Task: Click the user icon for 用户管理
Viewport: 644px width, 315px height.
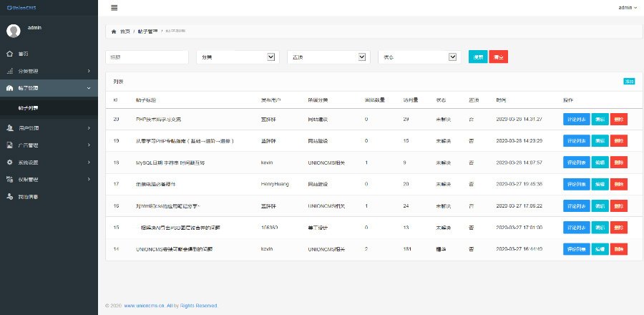Action: point(10,128)
